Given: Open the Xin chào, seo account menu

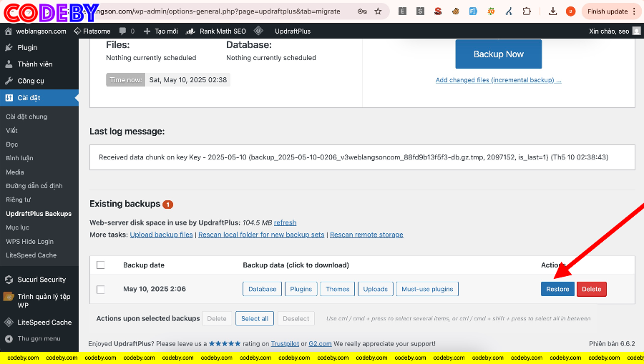Looking at the screenshot, I should (x=615, y=31).
